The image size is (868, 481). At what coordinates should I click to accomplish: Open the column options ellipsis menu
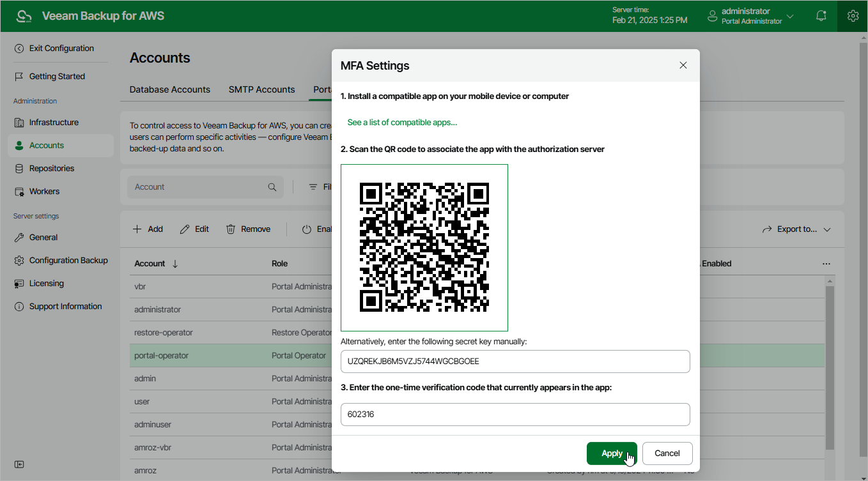(x=826, y=264)
